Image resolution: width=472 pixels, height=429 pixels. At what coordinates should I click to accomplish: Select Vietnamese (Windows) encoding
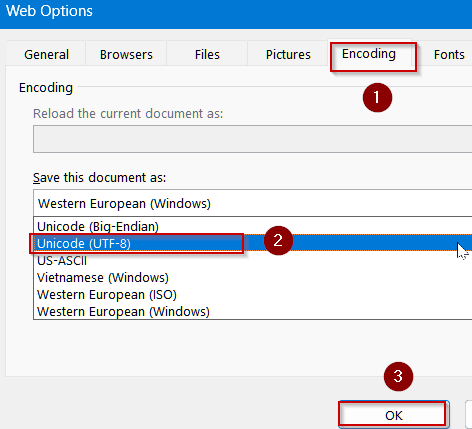tap(253, 277)
